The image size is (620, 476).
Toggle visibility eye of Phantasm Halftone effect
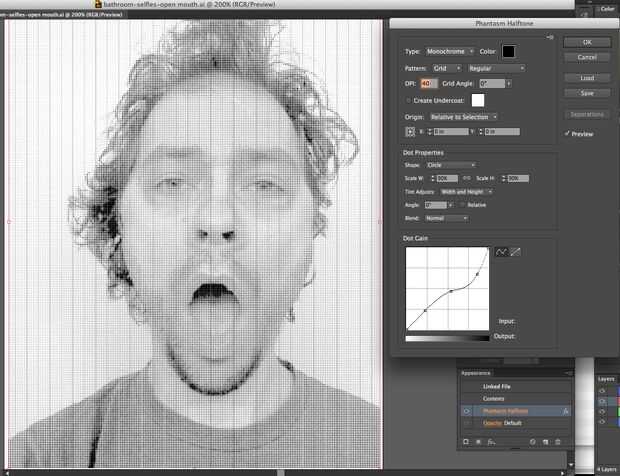(x=467, y=411)
